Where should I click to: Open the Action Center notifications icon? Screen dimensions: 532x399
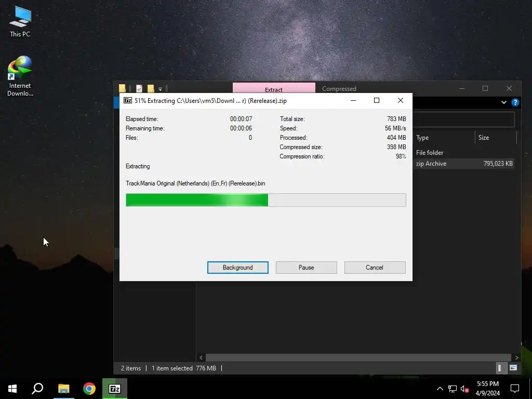pyautogui.click(x=515, y=389)
